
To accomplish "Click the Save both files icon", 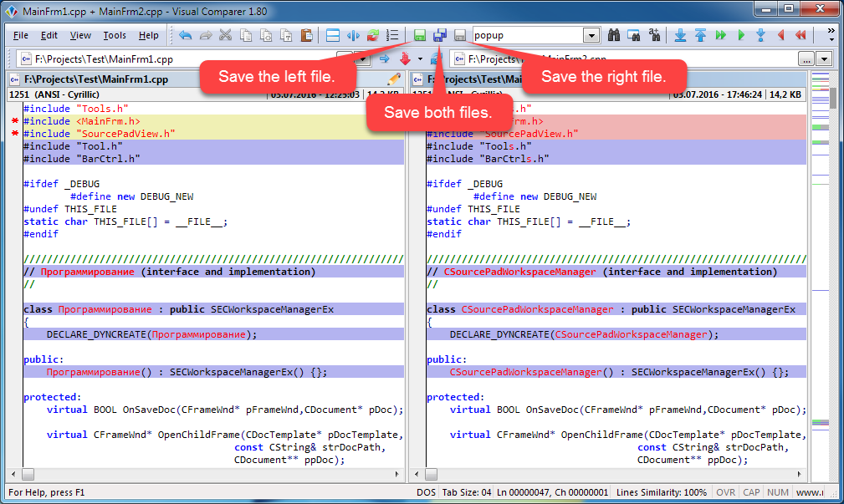I will tap(439, 36).
